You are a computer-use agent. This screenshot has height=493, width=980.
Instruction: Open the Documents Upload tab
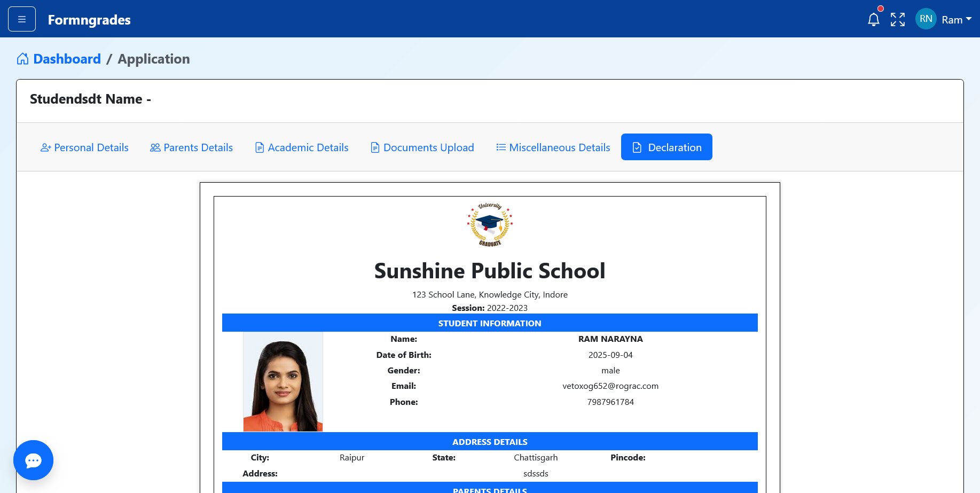pyautogui.click(x=429, y=147)
